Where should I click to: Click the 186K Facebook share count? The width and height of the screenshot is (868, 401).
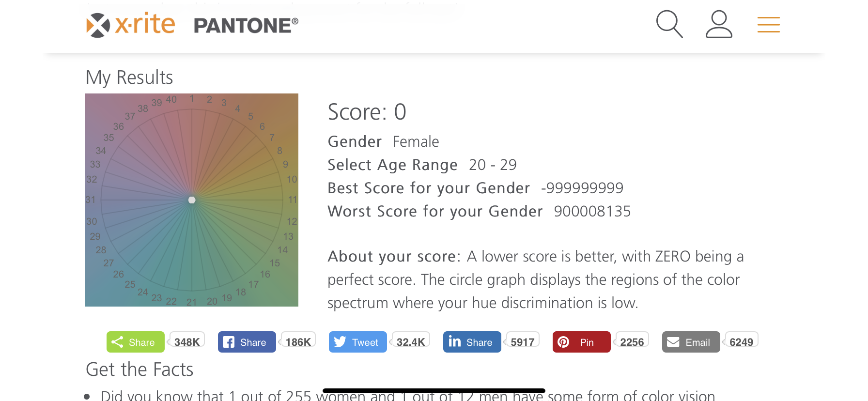pyautogui.click(x=298, y=341)
